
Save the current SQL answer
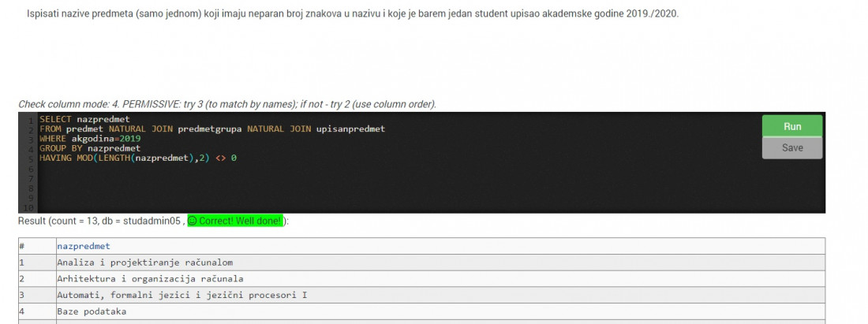pyautogui.click(x=791, y=147)
